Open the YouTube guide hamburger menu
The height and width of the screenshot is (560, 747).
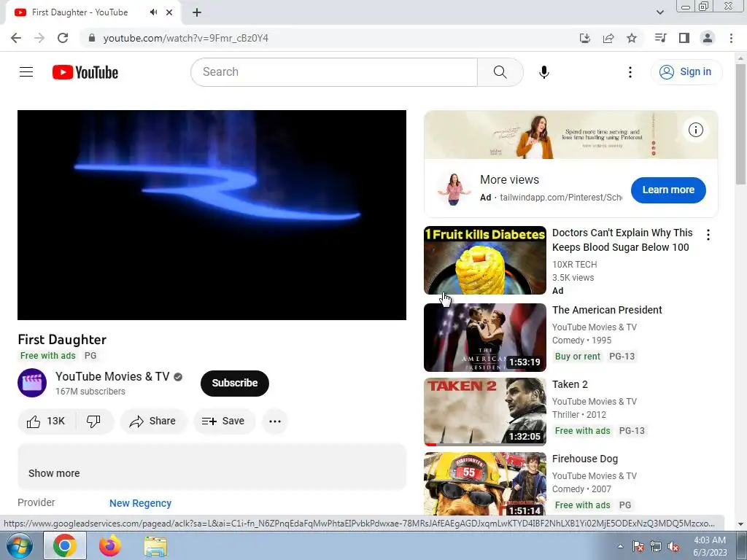(26, 72)
